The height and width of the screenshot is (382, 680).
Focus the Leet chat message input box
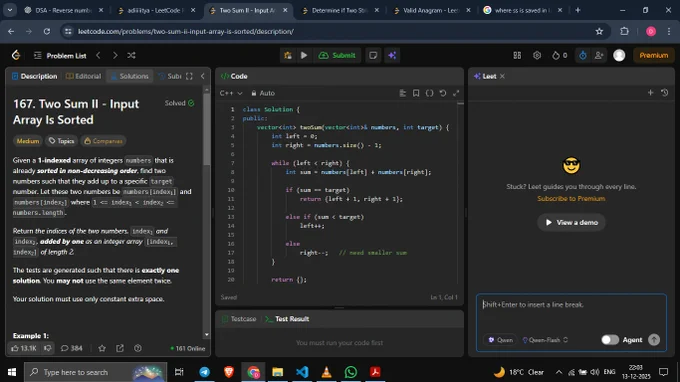click(x=571, y=312)
